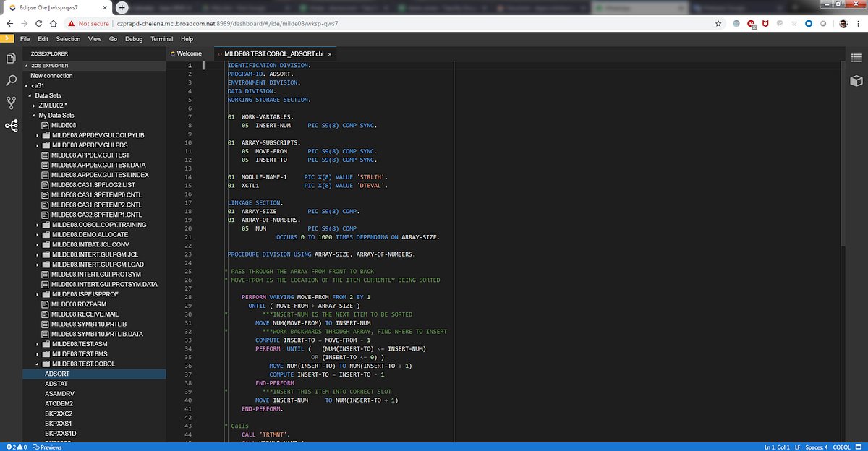Image resolution: width=868 pixels, height=451 pixels.
Task: Click New connection in zOS Explorer
Action: [51, 76]
